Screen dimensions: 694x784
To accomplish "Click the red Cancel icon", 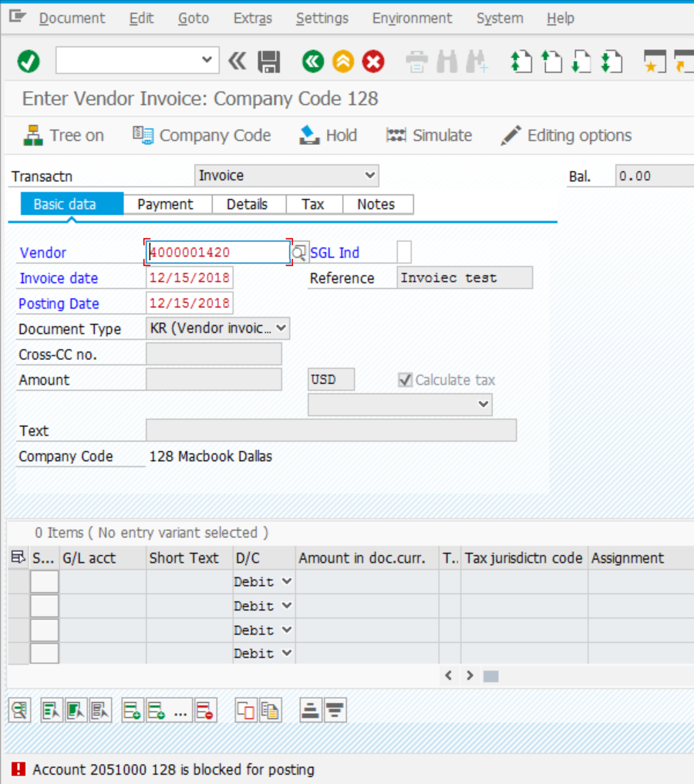I will pos(373,62).
